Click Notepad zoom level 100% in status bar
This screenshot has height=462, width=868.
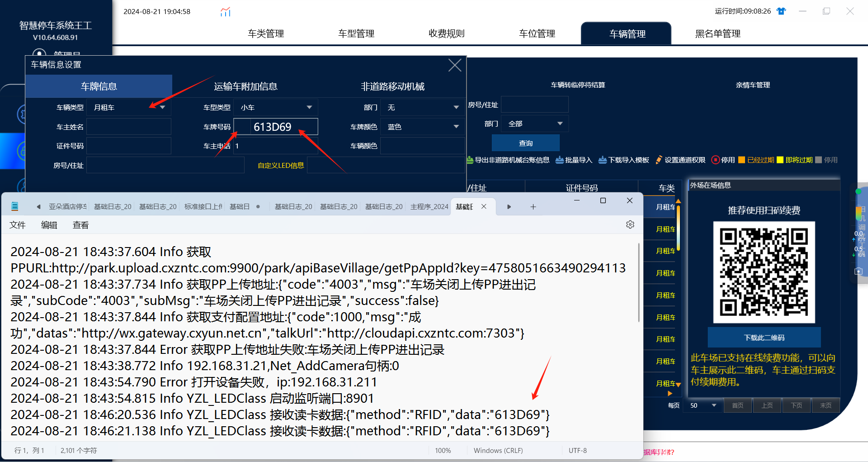[443, 450]
